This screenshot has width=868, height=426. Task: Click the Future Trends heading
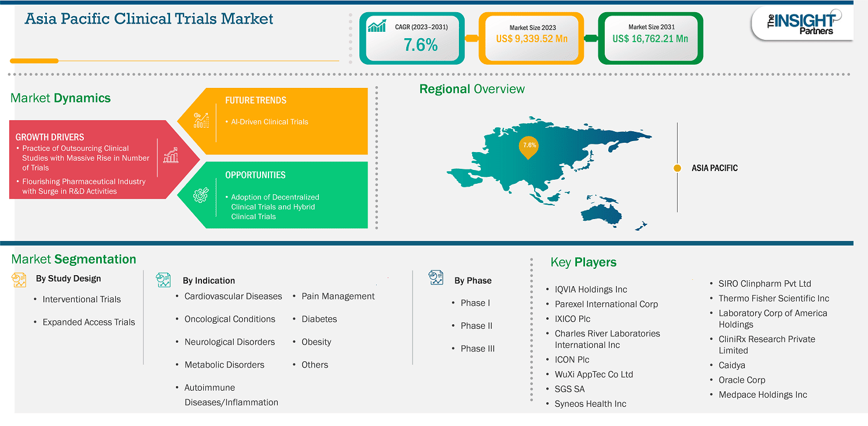click(256, 101)
